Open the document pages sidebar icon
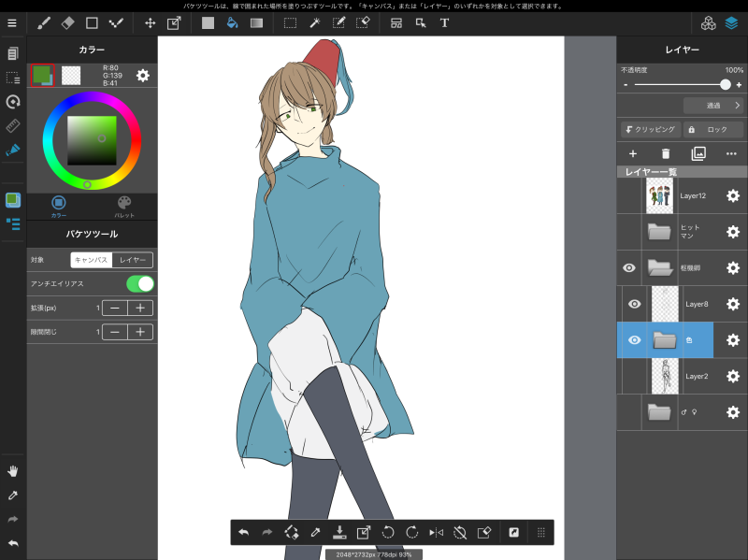The height and width of the screenshot is (560, 748). pyautogui.click(x=13, y=53)
